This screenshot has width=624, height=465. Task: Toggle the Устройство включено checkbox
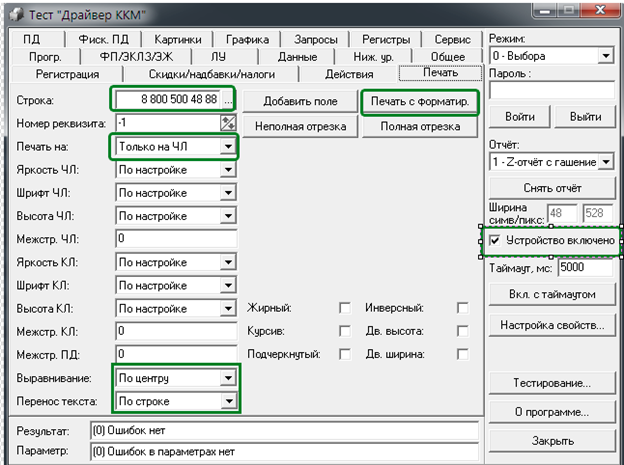coord(495,241)
